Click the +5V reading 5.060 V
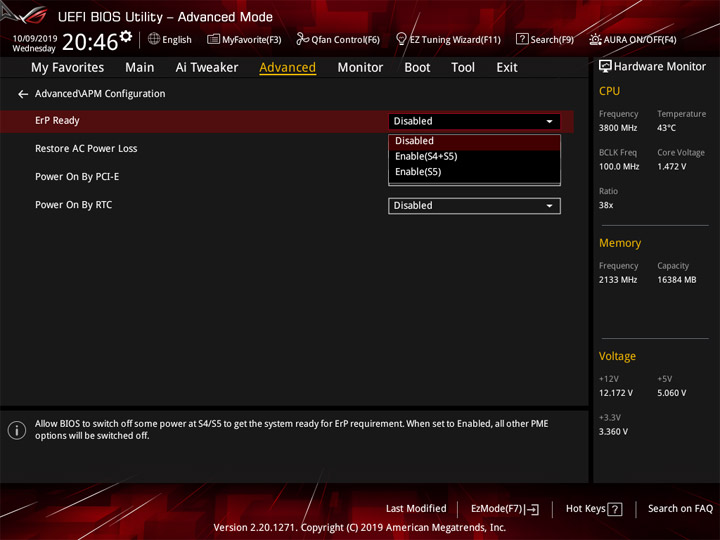Image resolution: width=720 pixels, height=540 pixels. [671, 394]
